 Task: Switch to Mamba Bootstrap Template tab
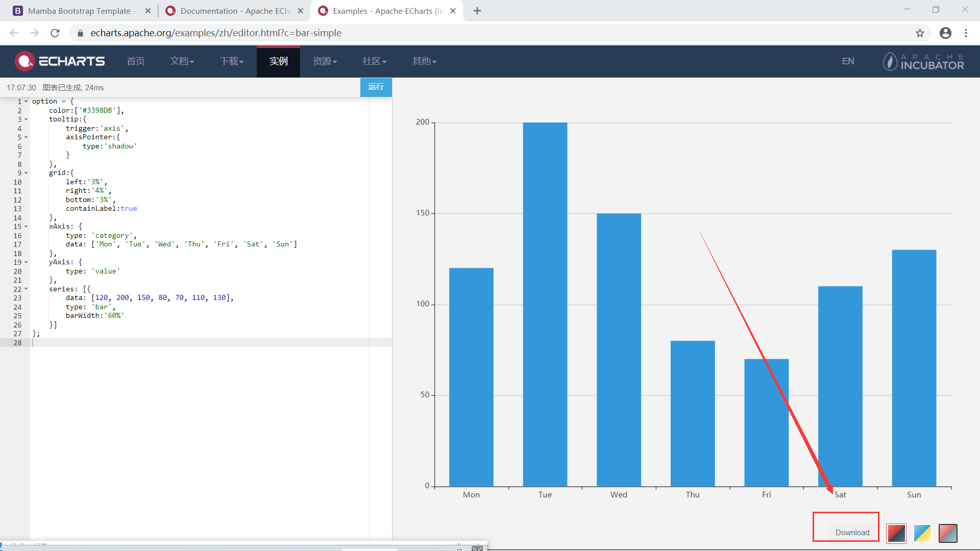[77, 11]
